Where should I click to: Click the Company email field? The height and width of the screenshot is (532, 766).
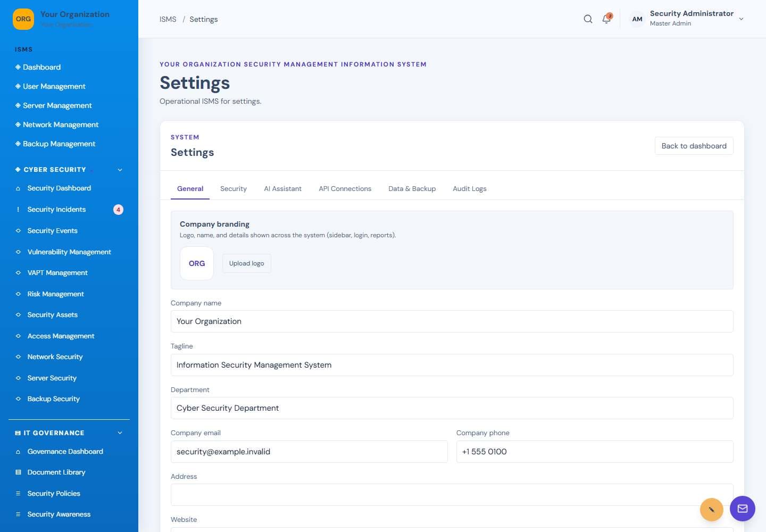point(309,452)
